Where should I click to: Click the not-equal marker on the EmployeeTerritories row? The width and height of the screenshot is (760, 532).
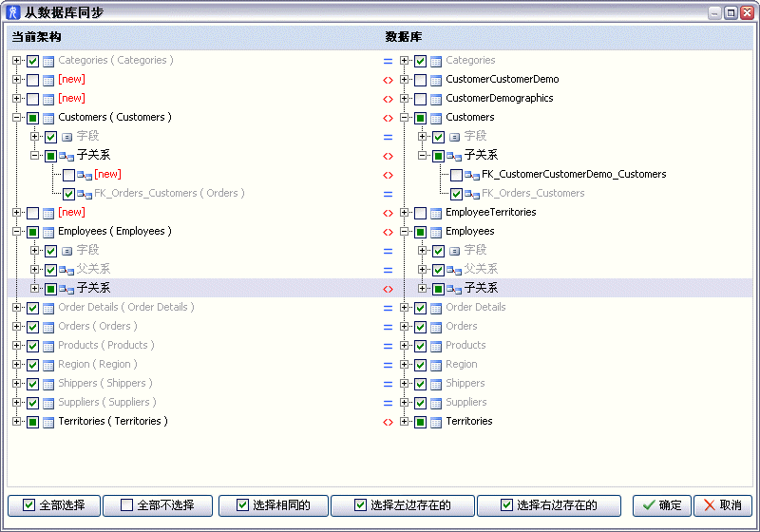pyautogui.click(x=388, y=213)
